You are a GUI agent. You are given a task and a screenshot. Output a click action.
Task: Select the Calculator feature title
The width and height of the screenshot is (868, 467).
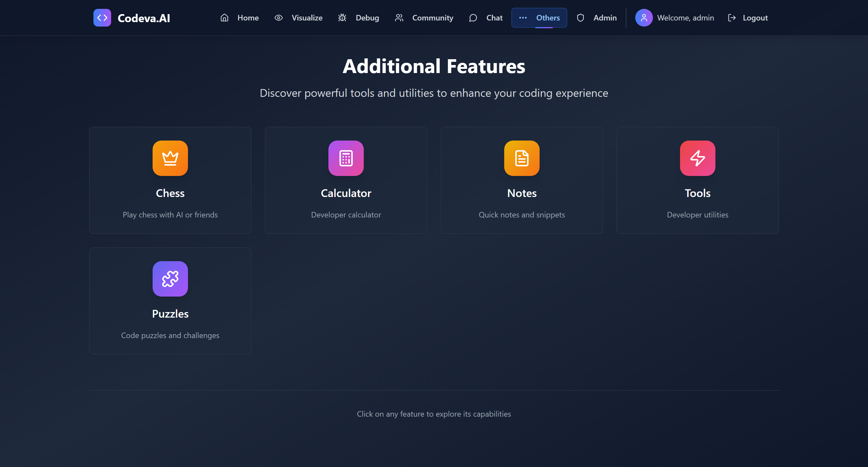346,193
